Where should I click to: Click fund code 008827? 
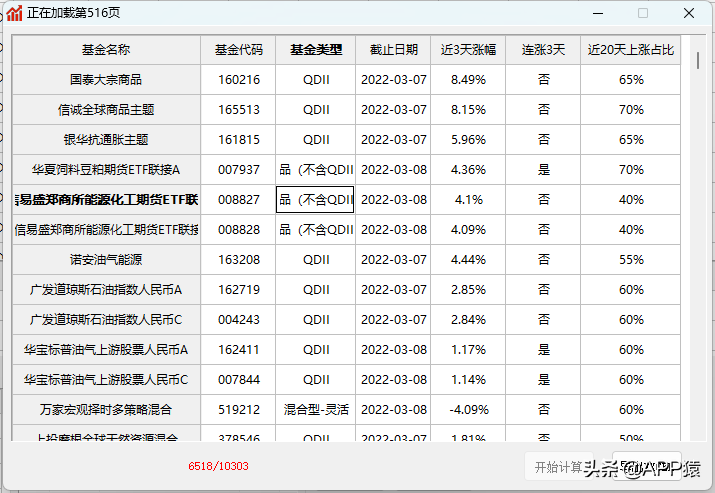click(238, 200)
